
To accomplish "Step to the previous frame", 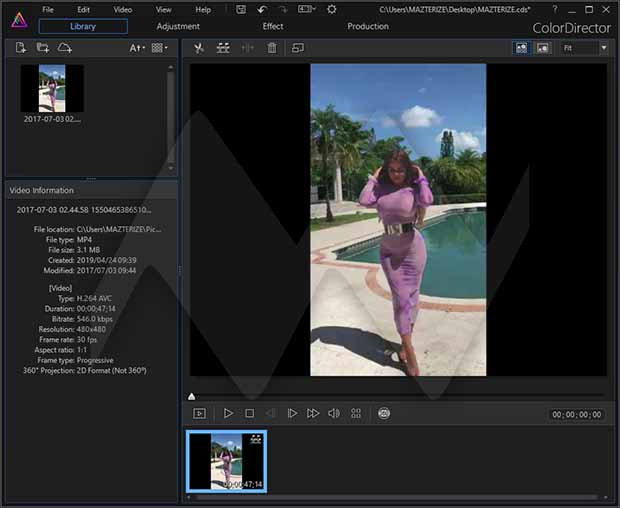I will click(271, 414).
